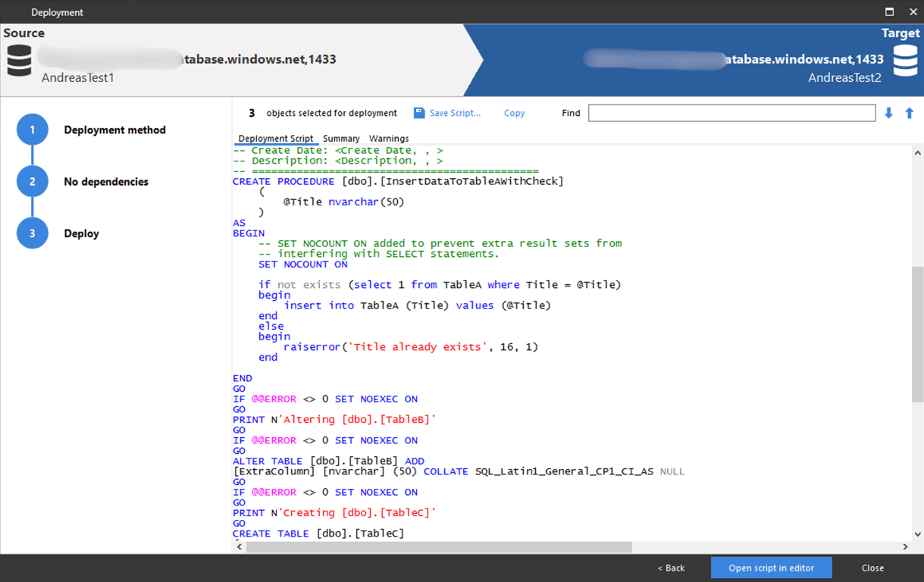Open script in editor
Screen dimensions: 924x582
(x=771, y=568)
